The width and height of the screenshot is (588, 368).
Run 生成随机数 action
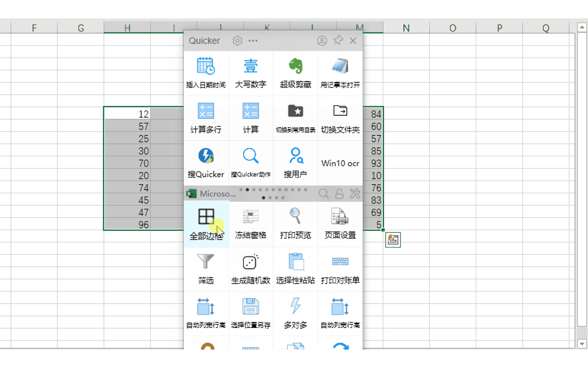(x=251, y=269)
